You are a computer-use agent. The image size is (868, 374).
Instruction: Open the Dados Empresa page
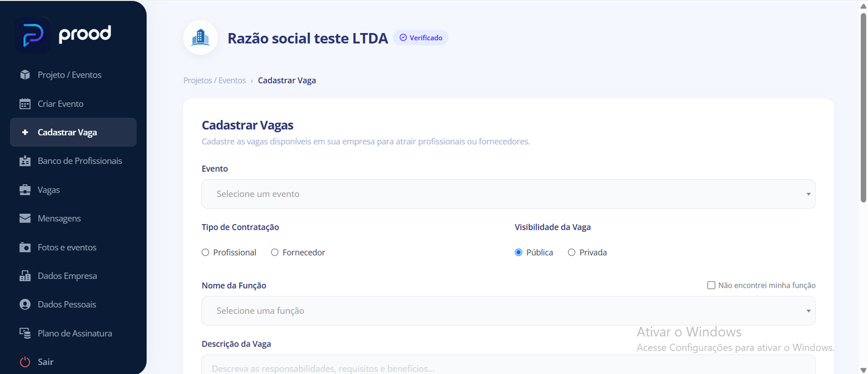73,276
